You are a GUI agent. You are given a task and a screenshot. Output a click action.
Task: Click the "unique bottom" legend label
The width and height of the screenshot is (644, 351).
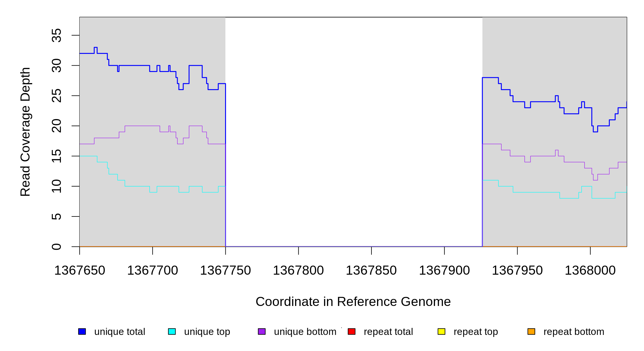coord(305,332)
